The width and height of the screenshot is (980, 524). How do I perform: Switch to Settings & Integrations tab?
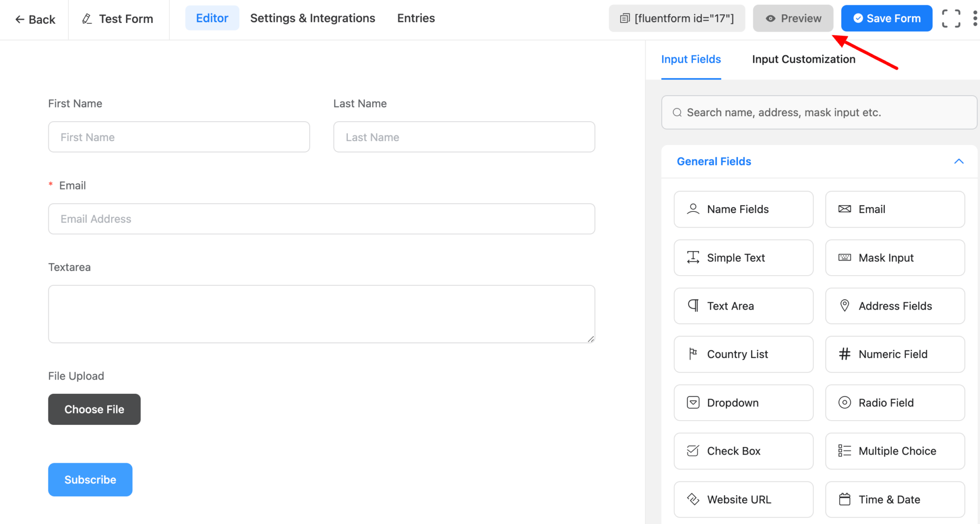pos(312,18)
